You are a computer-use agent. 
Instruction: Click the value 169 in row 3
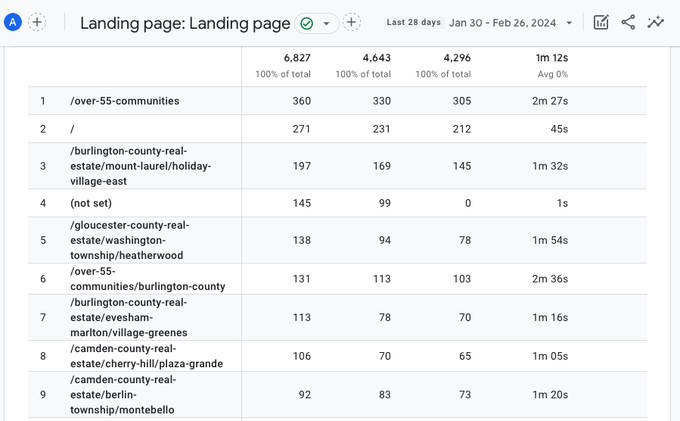(382, 166)
